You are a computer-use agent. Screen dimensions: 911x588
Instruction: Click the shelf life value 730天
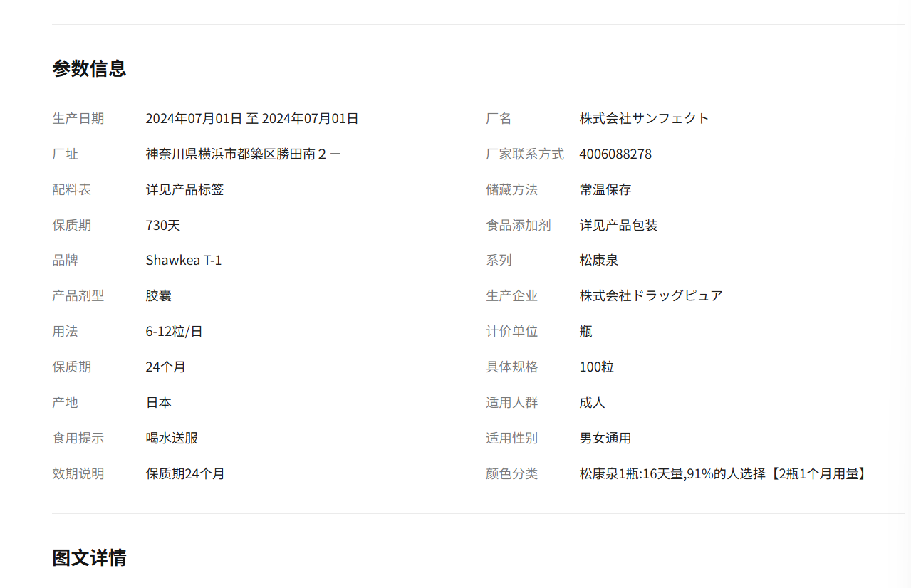click(163, 226)
